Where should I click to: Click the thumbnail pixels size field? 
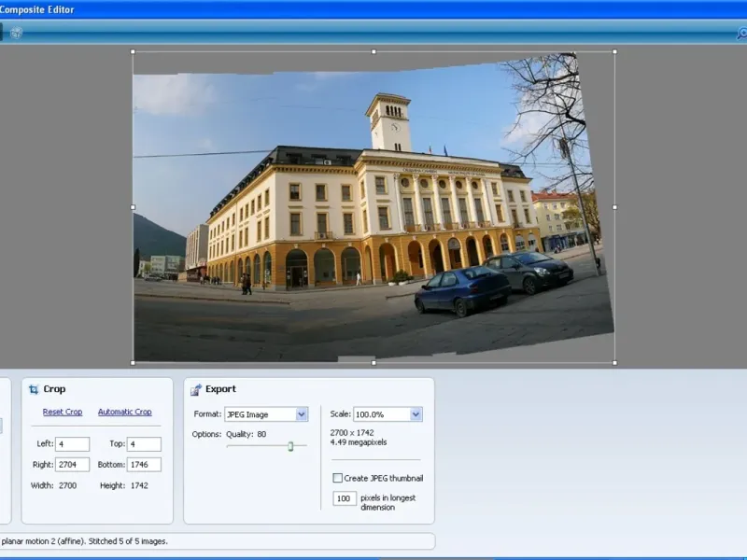click(x=345, y=499)
